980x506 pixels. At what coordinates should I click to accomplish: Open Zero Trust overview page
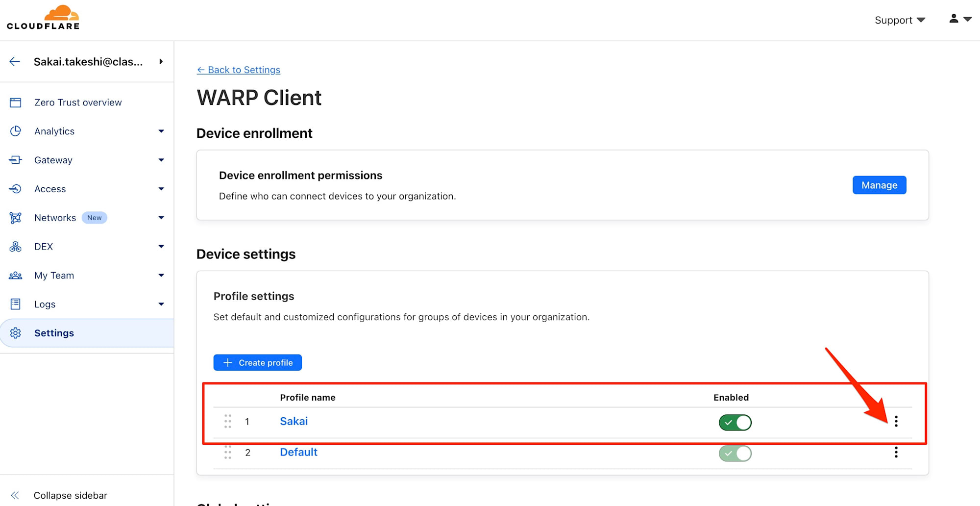(78, 102)
